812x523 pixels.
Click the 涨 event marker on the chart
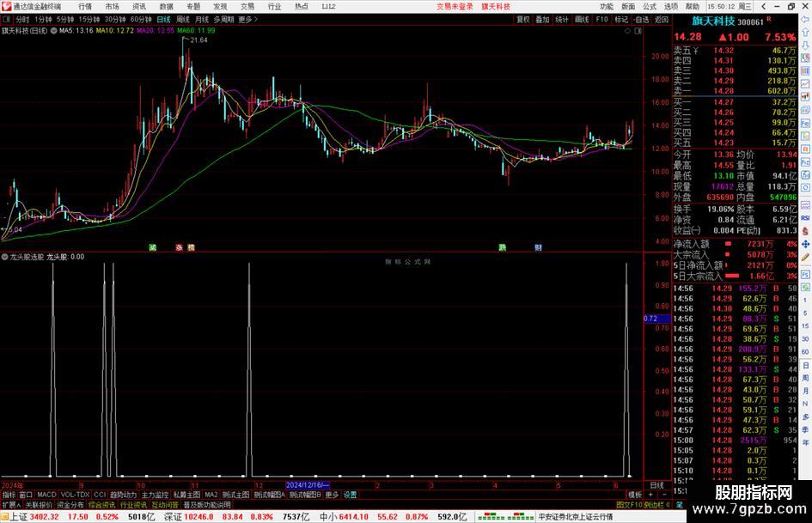tap(180, 247)
